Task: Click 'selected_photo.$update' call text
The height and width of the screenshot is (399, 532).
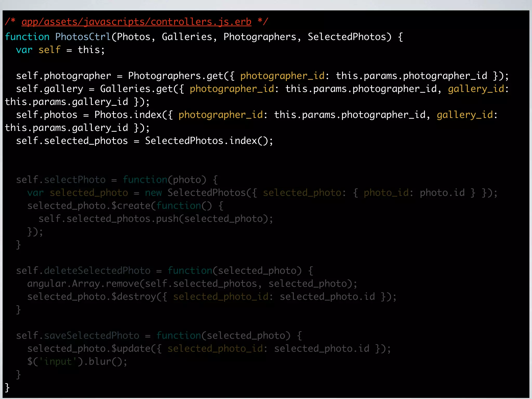Action: [x=89, y=349]
